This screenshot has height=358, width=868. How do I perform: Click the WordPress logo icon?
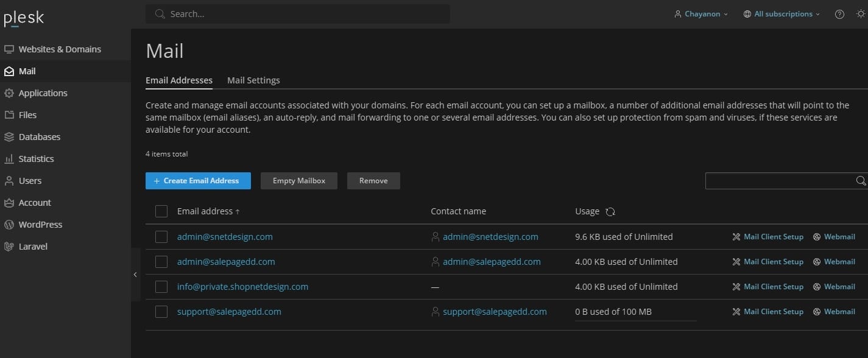(x=9, y=225)
